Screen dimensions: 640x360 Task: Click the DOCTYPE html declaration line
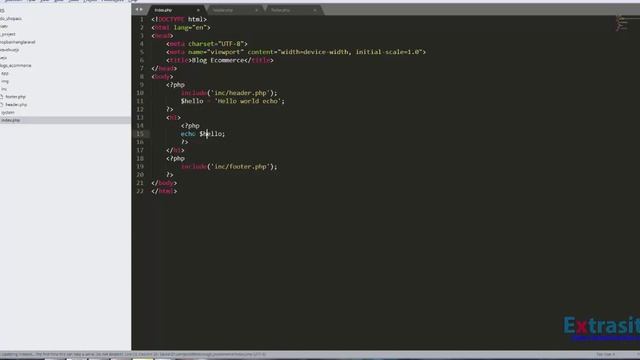[179, 19]
